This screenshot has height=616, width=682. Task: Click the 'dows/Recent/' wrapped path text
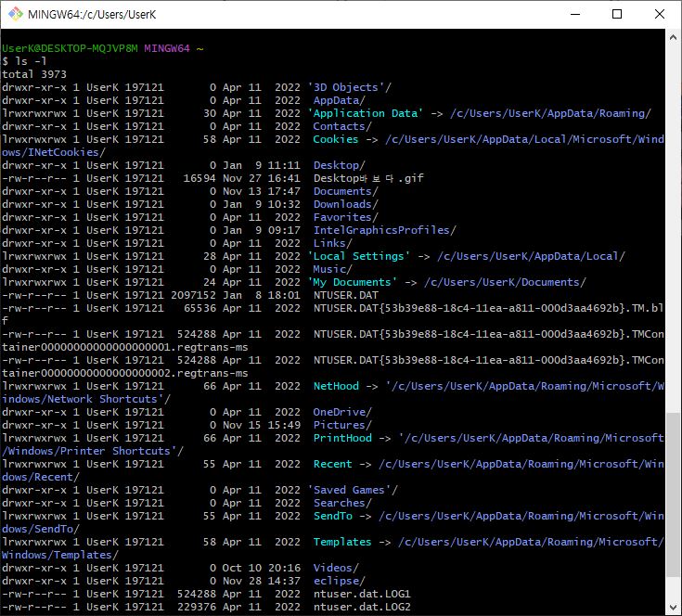[41, 478]
